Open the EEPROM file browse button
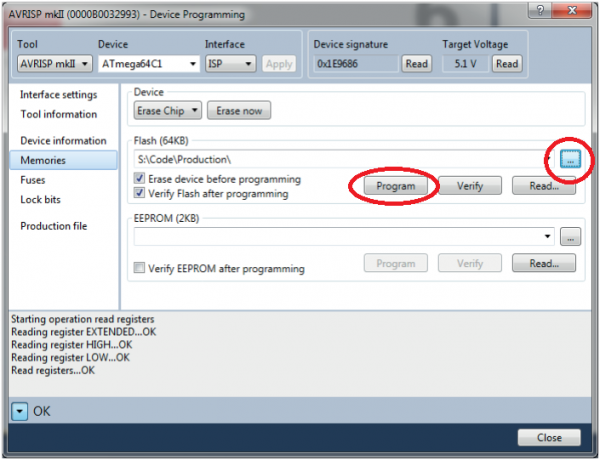 point(570,237)
